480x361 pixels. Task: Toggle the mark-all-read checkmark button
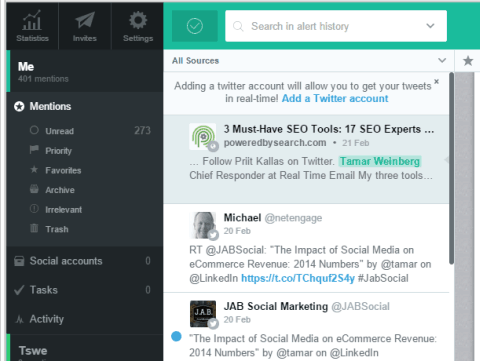(195, 26)
